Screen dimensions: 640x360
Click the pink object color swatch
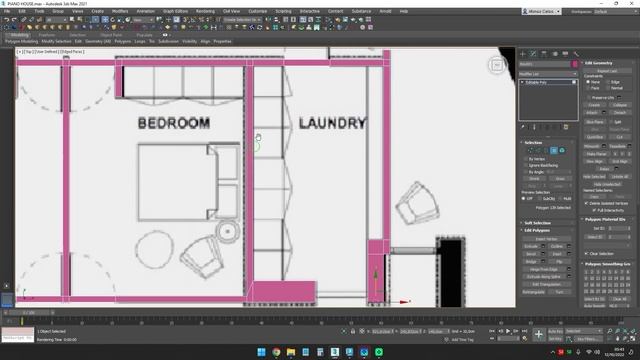(575, 64)
